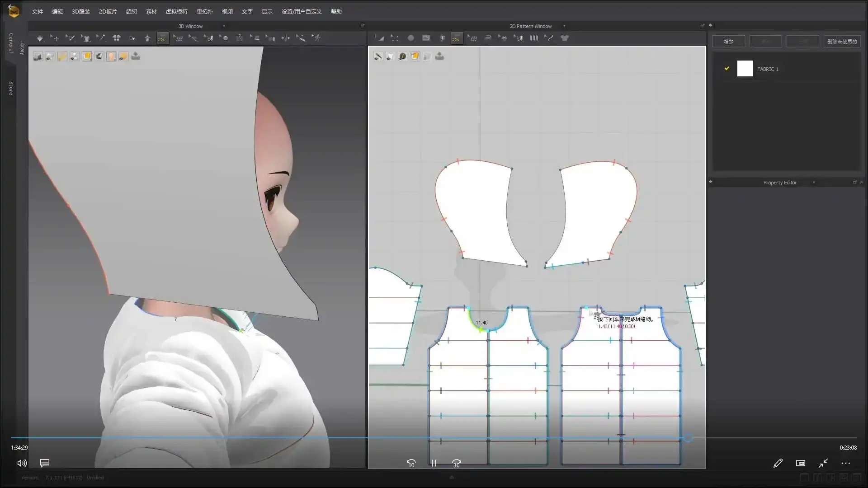Select the Polygon pattern tool

(x=411, y=38)
